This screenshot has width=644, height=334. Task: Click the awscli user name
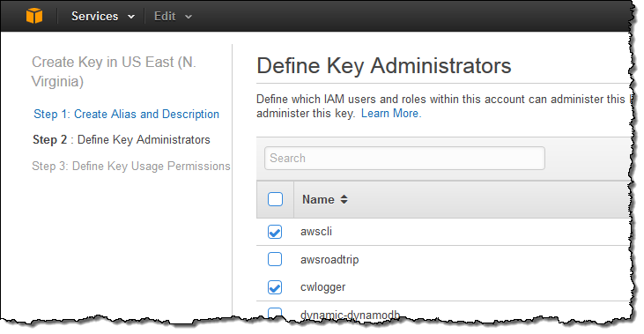pyautogui.click(x=316, y=231)
